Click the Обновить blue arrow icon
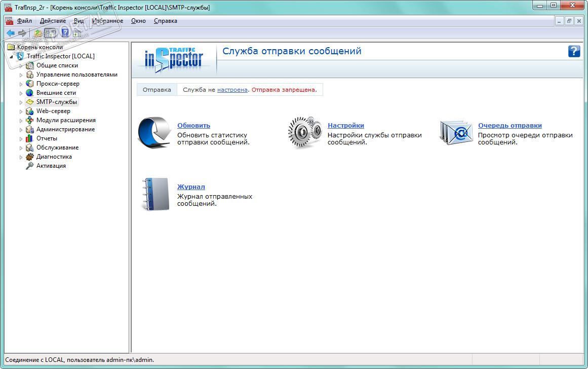The image size is (588, 369). [154, 132]
